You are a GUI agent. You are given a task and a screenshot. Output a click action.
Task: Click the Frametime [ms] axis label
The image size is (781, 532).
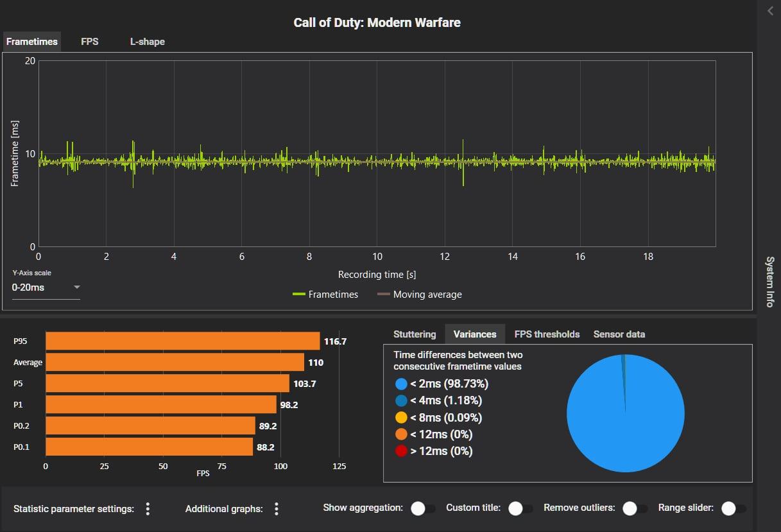[x=15, y=153]
